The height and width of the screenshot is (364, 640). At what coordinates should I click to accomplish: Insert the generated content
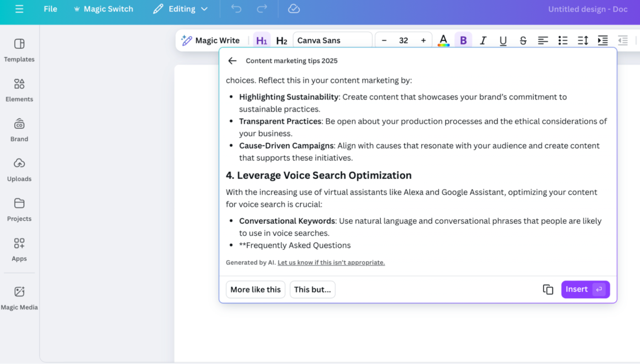tap(585, 289)
